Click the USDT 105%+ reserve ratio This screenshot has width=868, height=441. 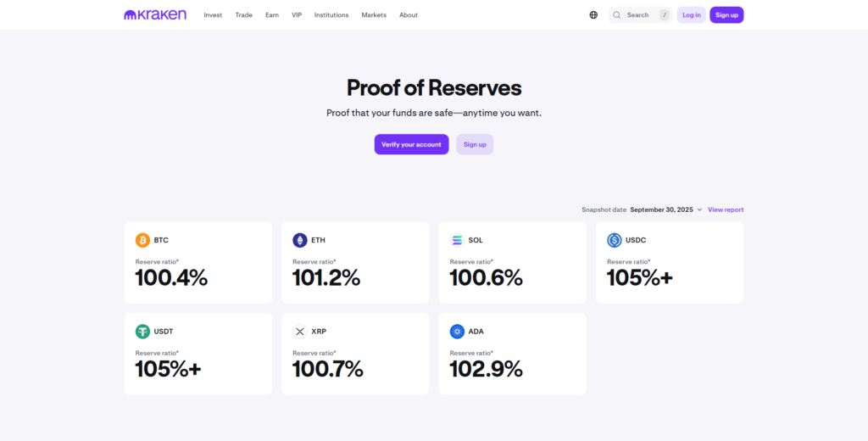(x=169, y=369)
